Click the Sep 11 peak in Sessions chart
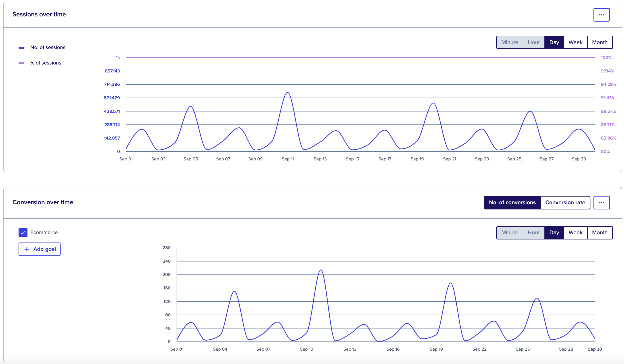Viewport: 624px width, 364px height. coord(288,93)
